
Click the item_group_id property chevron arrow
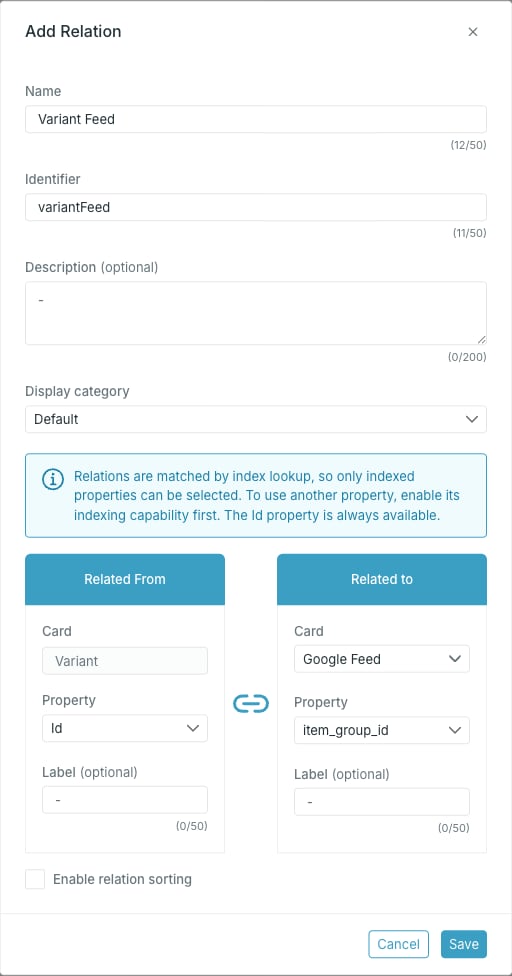click(x=455, y=730)
